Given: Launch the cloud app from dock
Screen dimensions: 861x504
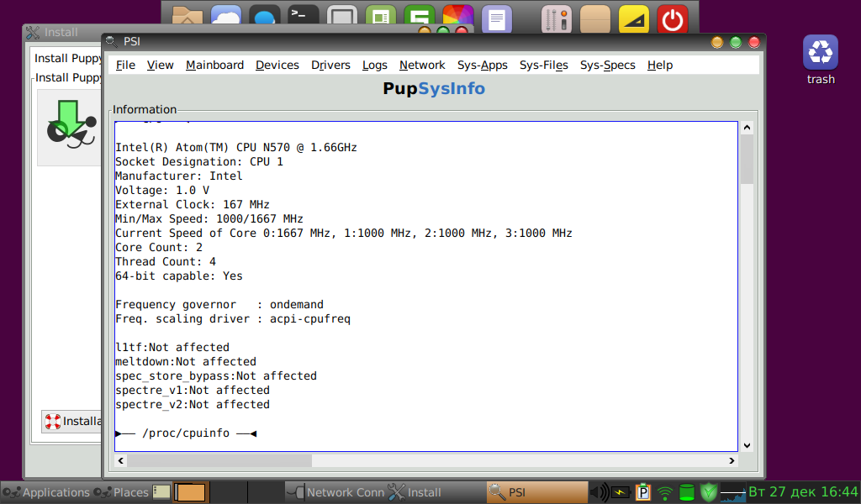Looking at the screenshot, I should coord(225,17).
